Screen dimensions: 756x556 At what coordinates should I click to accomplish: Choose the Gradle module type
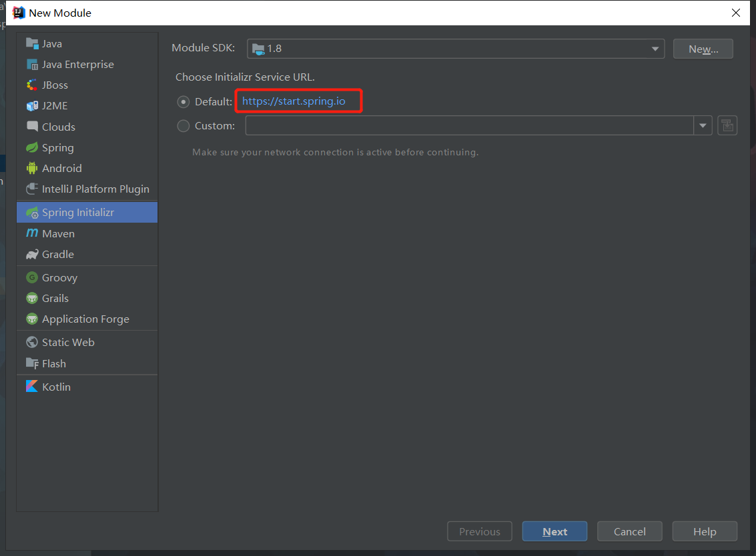click(87, 255)
